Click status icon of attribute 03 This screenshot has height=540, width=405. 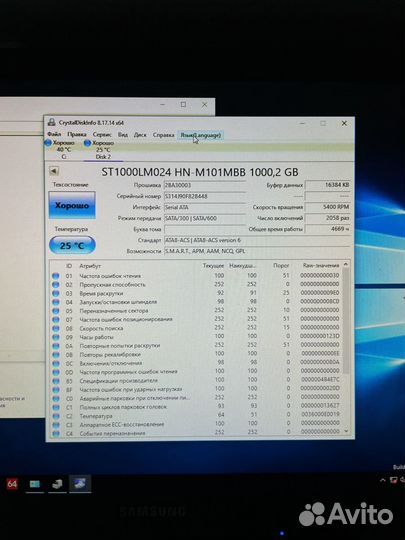click(55, 293)
